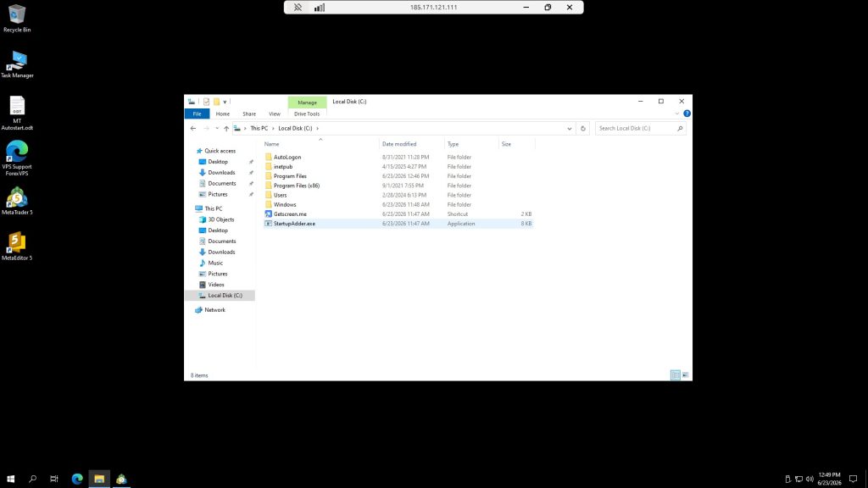Click the search magnifier in search box

680,129
